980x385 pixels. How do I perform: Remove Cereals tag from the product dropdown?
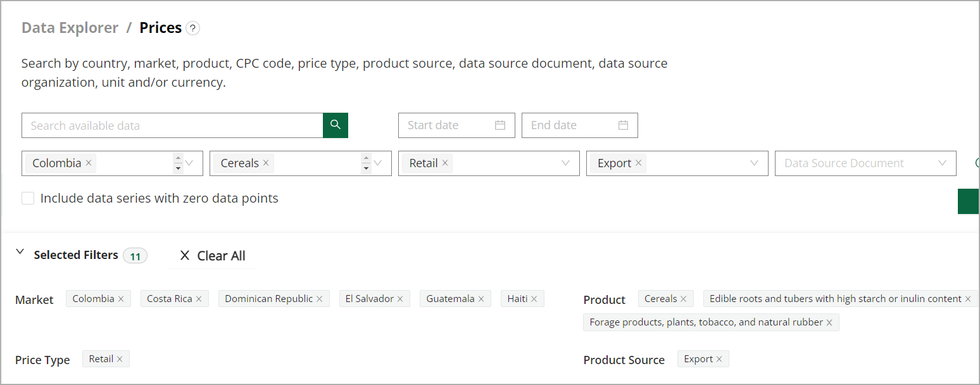266,163
